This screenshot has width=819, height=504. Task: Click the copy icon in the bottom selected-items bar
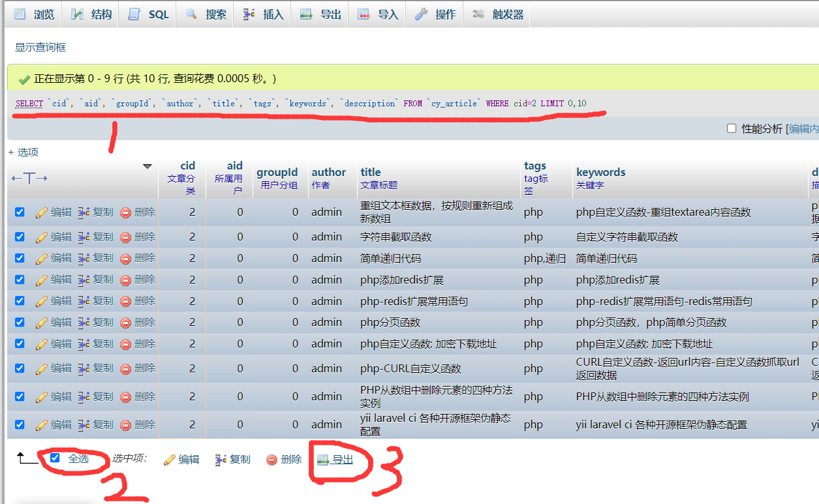[x=221, y=460]
